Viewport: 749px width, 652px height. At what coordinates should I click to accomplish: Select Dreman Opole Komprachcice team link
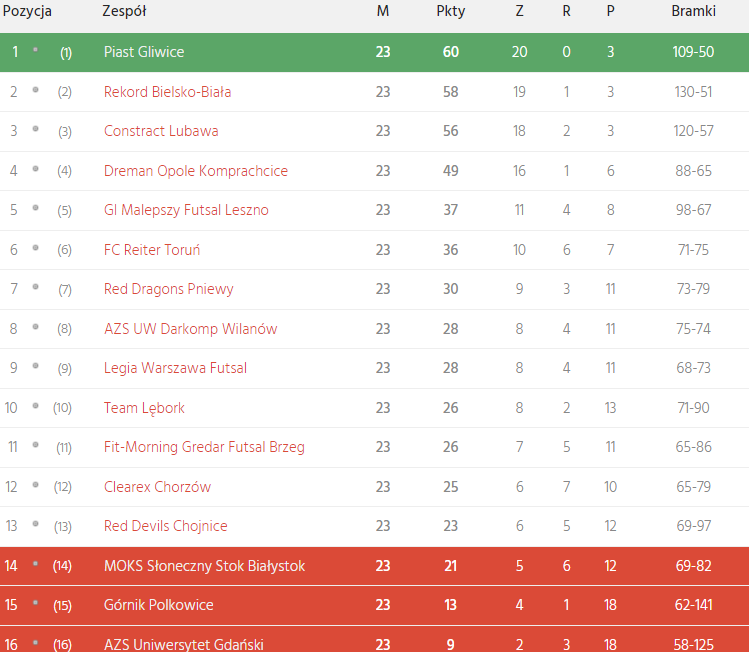point(196,171)
